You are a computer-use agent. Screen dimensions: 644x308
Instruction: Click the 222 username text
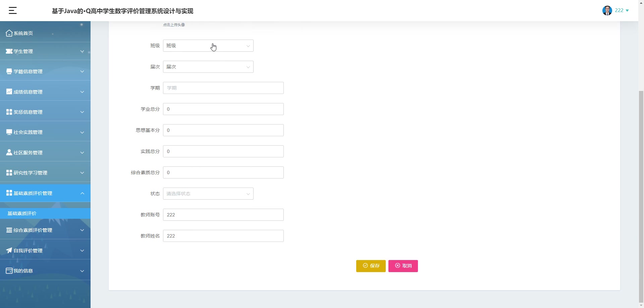coord(619,10)
